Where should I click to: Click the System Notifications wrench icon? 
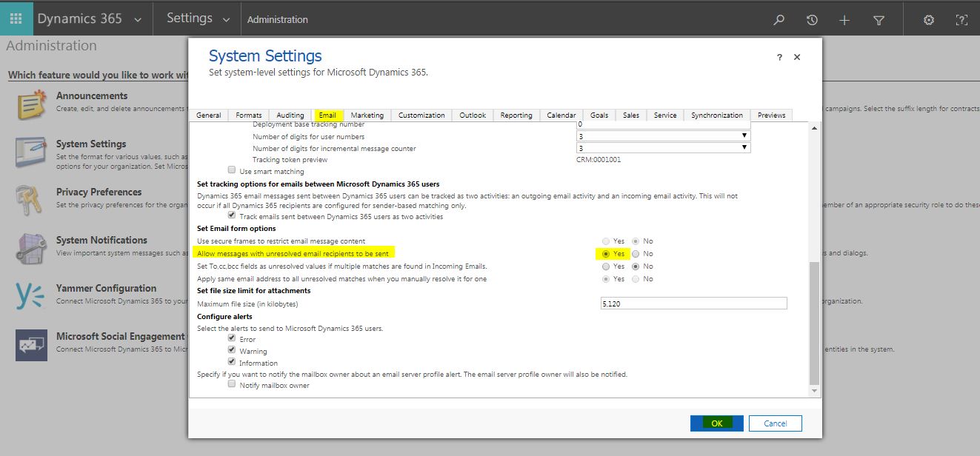tap(31, 249)
